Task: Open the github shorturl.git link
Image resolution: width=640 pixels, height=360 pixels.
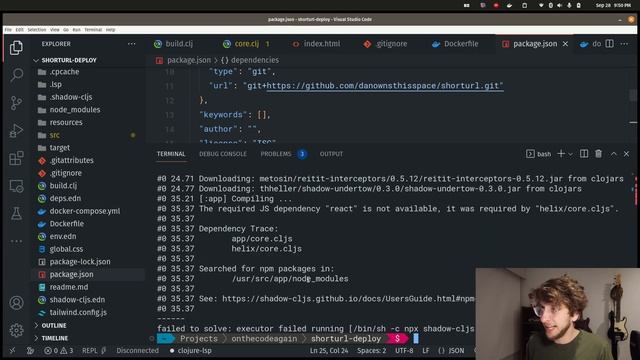Action: pyautogui.click(x=384, y=86)
